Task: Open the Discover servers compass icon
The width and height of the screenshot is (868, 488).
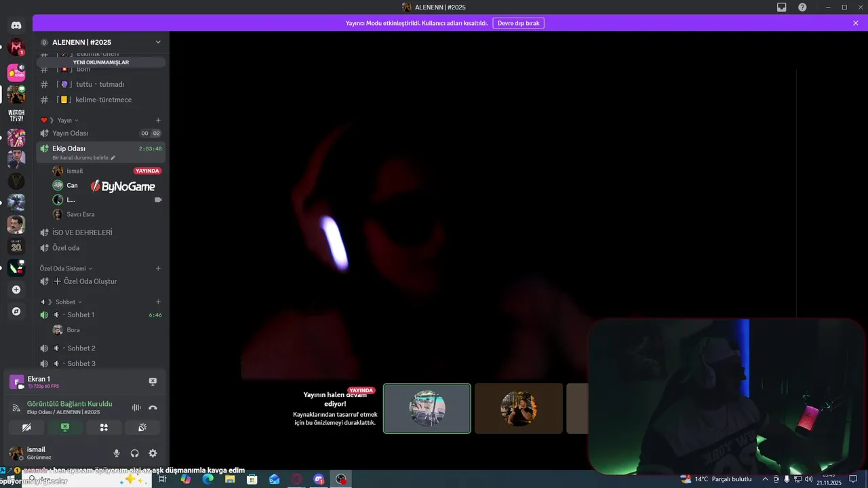Action: point(16,311)
